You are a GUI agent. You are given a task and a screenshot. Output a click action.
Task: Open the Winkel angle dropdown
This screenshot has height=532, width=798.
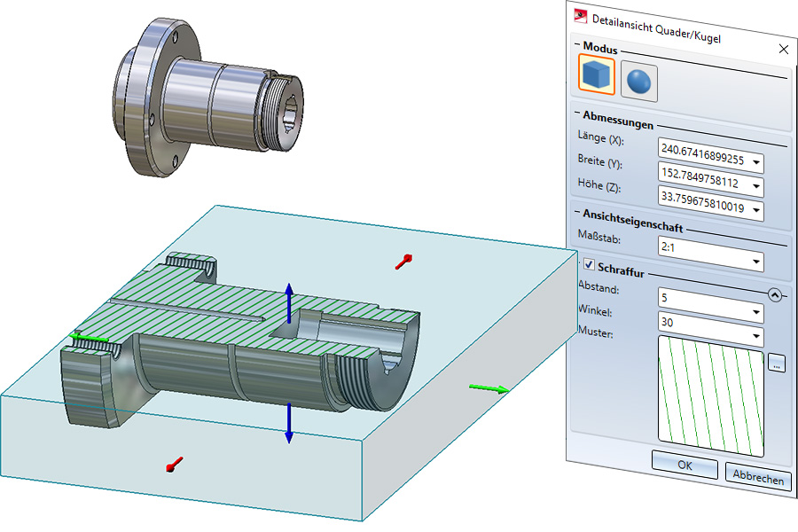755,313
